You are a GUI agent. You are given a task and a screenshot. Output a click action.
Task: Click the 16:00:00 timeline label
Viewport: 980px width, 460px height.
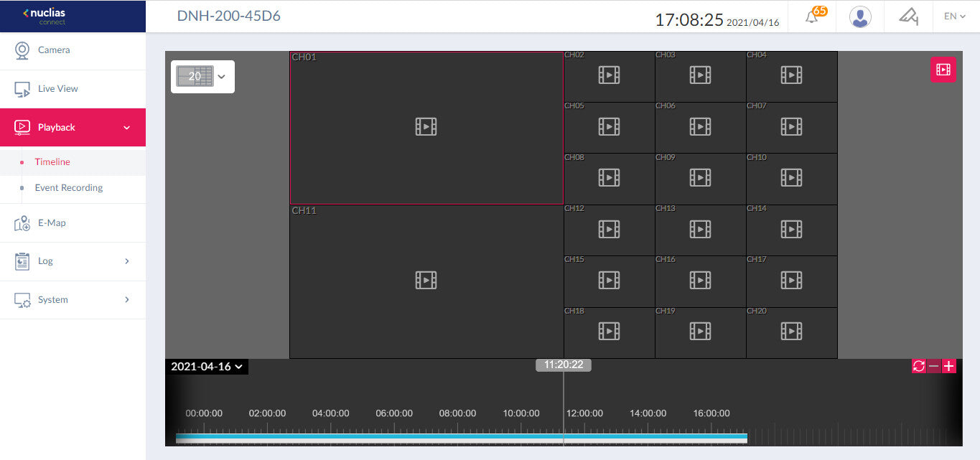point(711,413)
